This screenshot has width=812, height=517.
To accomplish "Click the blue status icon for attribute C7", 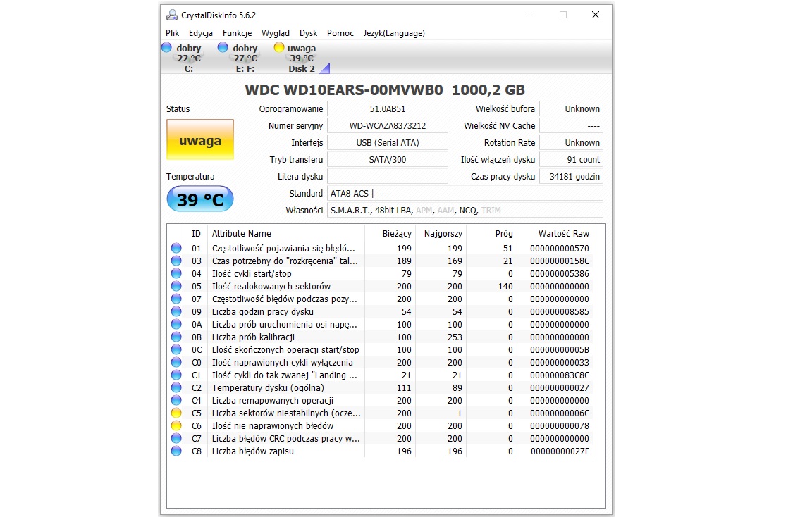I will [x=176, y=438].
